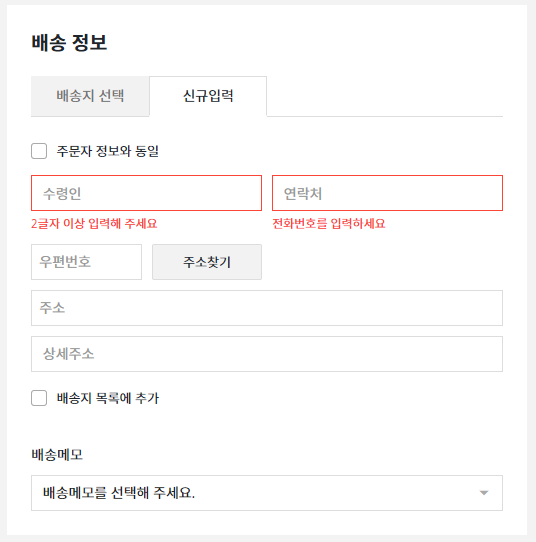Open the 배송메모를 선택해 주세요 dropdown

(x=267, y=493)
